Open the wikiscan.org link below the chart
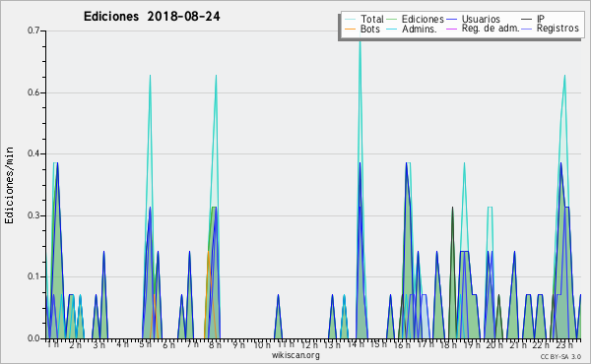The width and height of the screenshot is (591, 364). (295, 355)
